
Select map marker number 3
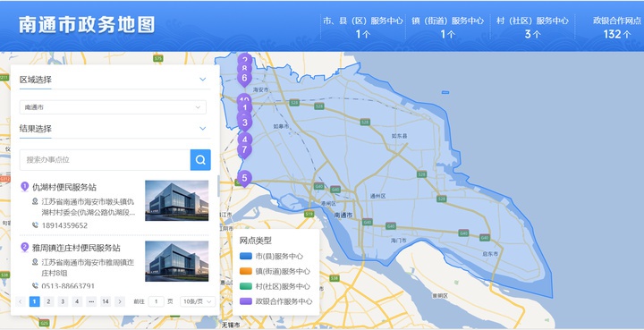(244, 123)
